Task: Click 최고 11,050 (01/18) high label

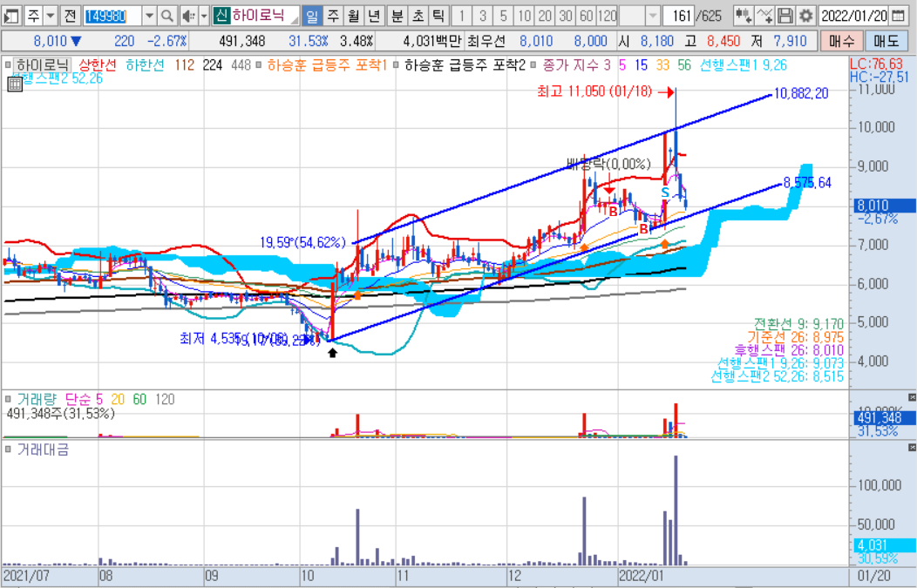Action: coord(594,91)
